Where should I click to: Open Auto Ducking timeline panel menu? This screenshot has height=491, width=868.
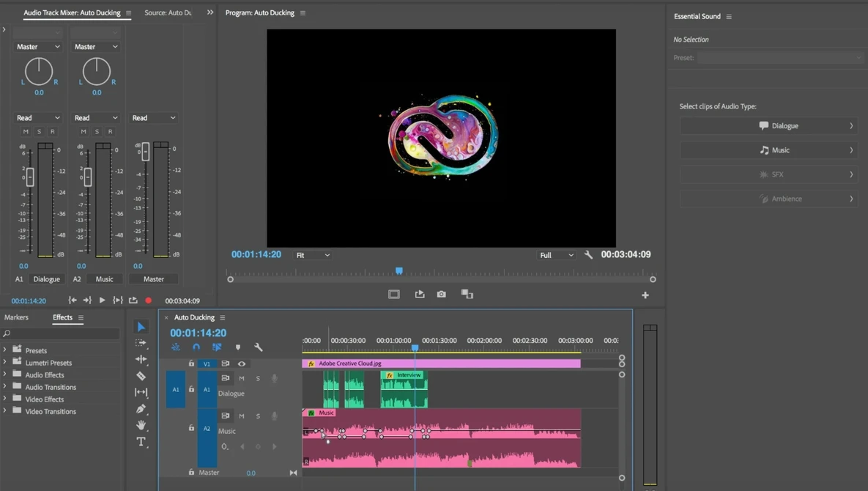click(223, 318)
